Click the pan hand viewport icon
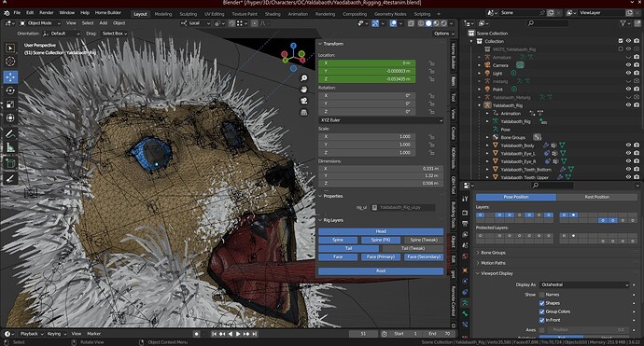Image resolution: width=644 pixels, height=346 pixels. (x=304, y=90)
